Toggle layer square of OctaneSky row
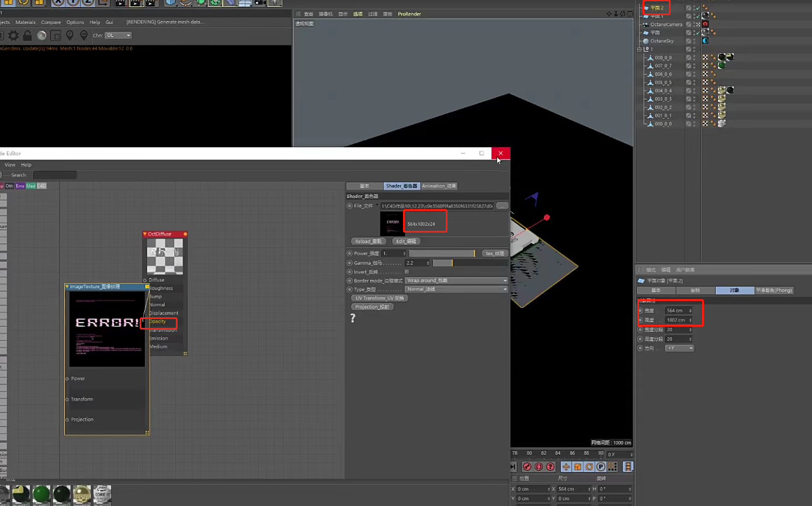Image resolution: width=812 pixels, height=506 pixels. [x=689, y=41]
